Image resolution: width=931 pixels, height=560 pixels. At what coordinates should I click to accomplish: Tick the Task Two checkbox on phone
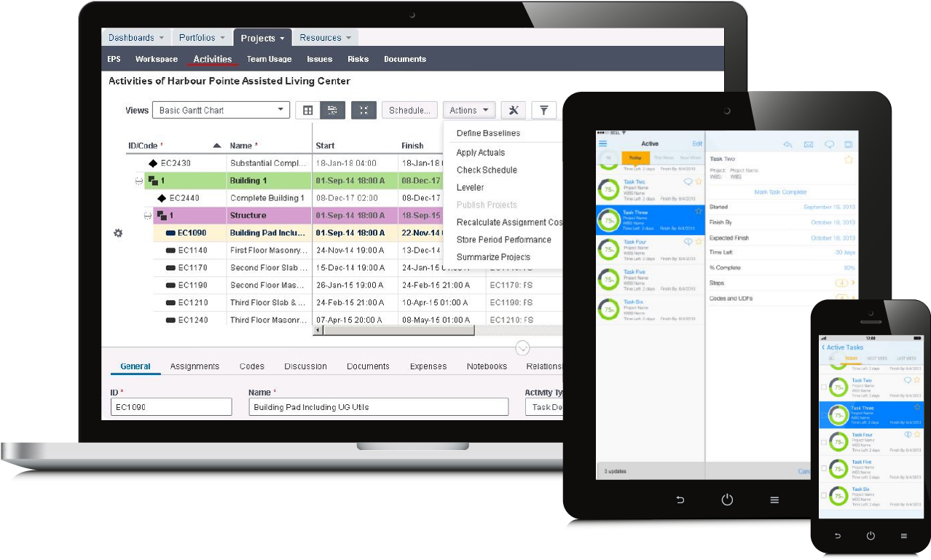click(x=824, y=387)
